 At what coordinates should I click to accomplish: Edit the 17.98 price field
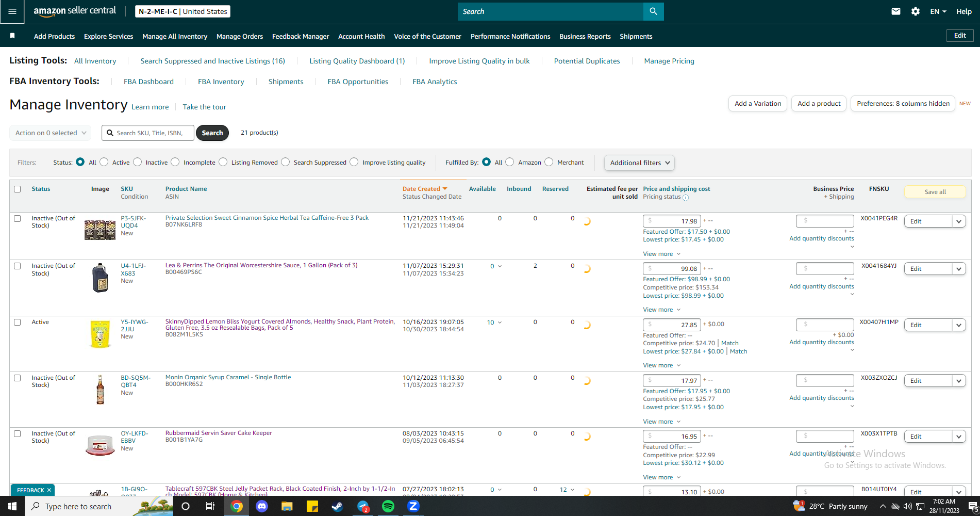click(x=672, y=221)
